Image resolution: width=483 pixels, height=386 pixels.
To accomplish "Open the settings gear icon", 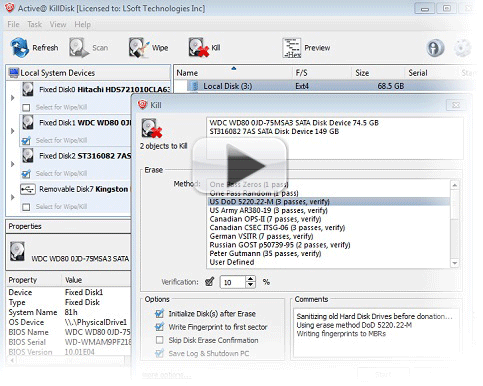I will click(x=462, y=48).
